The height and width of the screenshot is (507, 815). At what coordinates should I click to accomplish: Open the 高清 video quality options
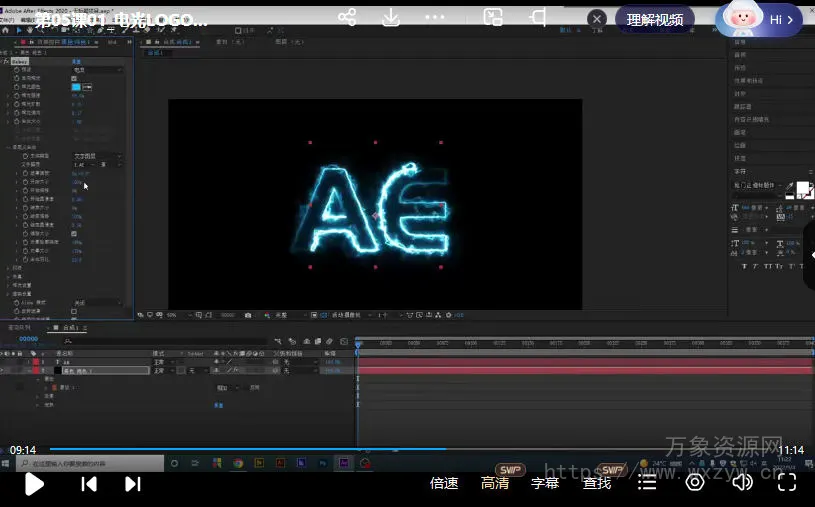coord(495,483)
